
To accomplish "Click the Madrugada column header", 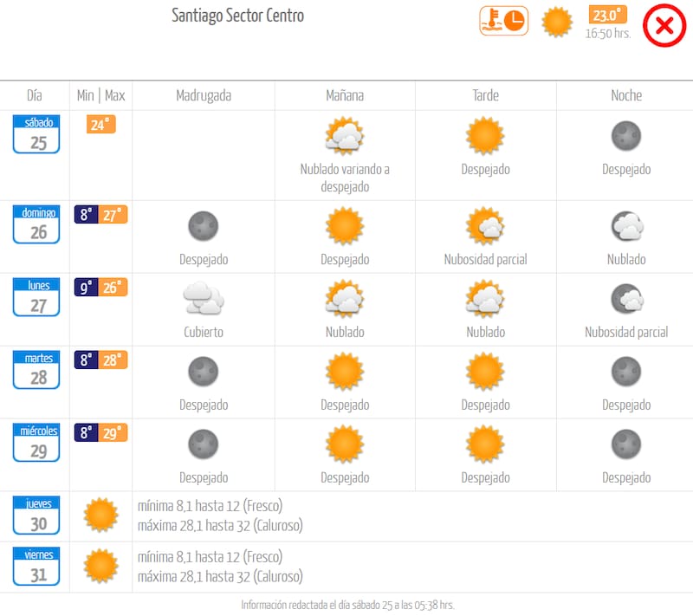I will click(x=204, y=95).
